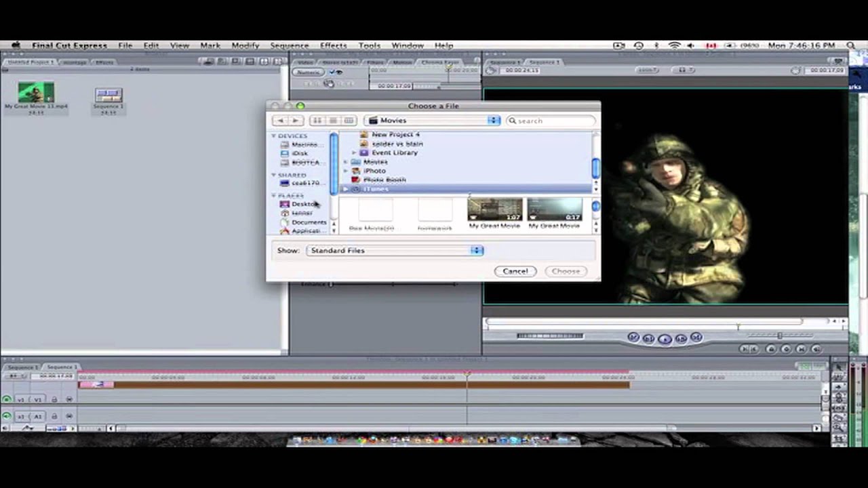Switch dialog to list view
The height and width of the screenshot is (488, 868).
(x=333, y=121)
